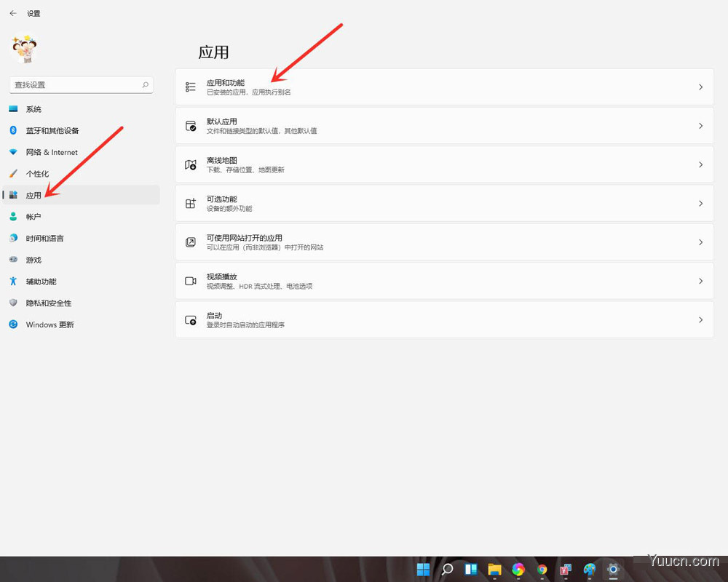Click the Wi-Fi icon beside 网络 & Internet
728x582 pixels.
click(x=13, y=152)
